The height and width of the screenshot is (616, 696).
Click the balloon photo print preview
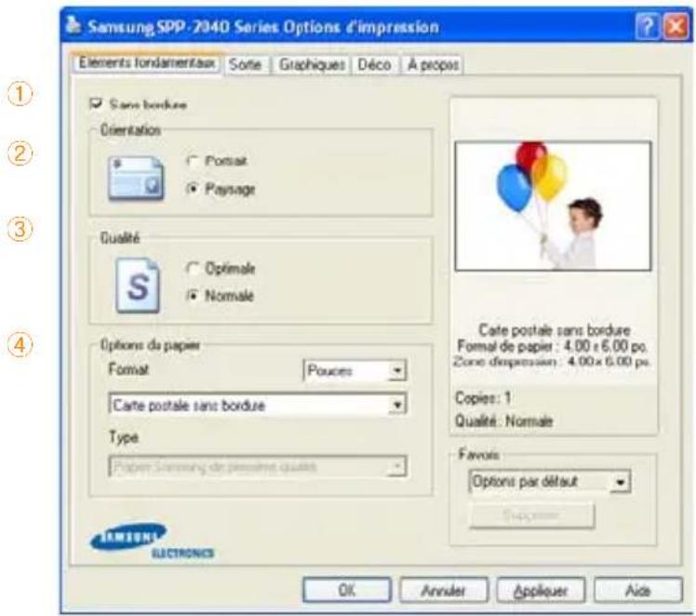[x=553, y=206]
